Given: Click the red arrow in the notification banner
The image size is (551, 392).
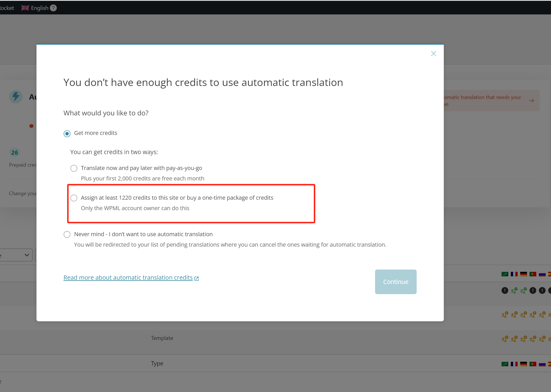Looking at the screenshot, I should tap(531, 100).
